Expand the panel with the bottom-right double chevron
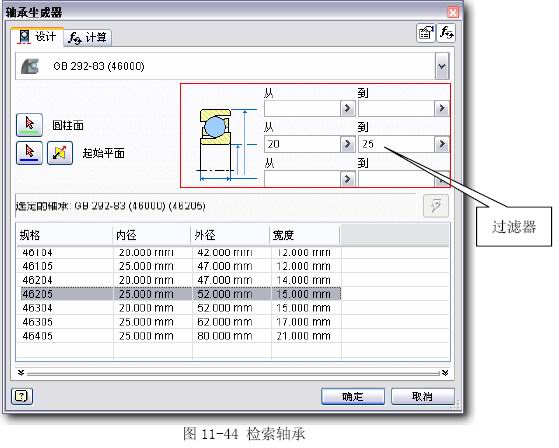Screen dimensions: 559x448 445,372
